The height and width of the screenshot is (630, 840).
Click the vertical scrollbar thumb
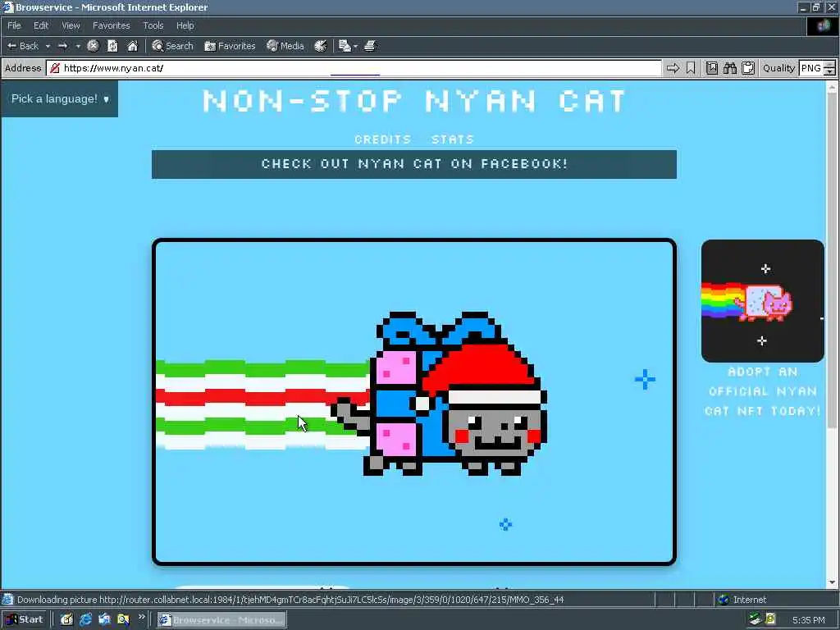(x=832, y=260)
